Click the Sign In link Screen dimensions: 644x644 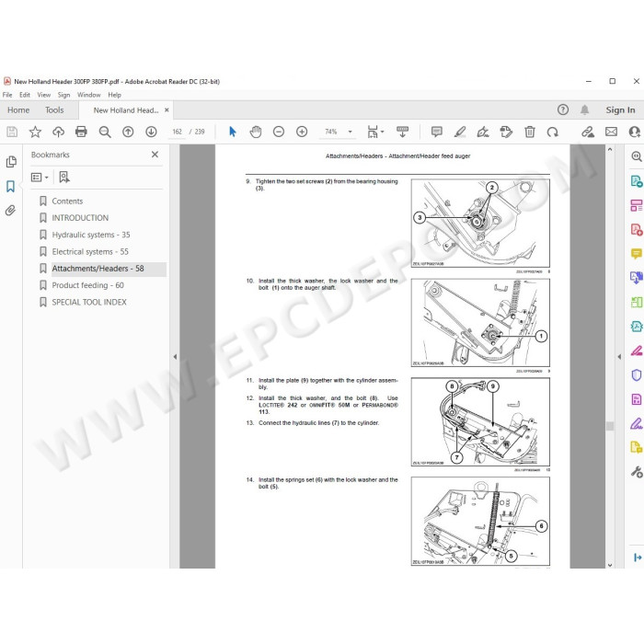pos(620,110)
